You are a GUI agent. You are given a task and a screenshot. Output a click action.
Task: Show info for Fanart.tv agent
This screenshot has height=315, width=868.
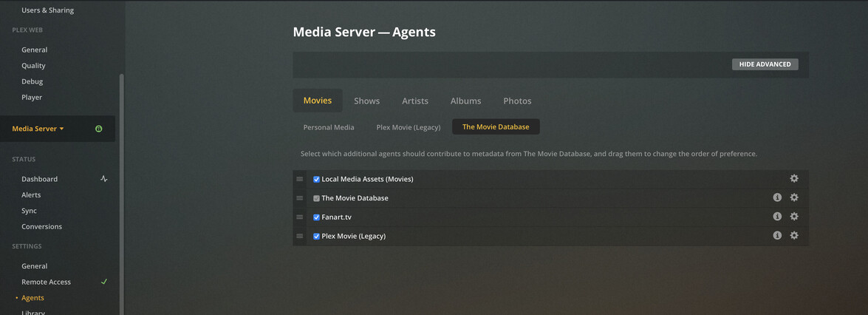pyautogui.click(x=777, y=216)
